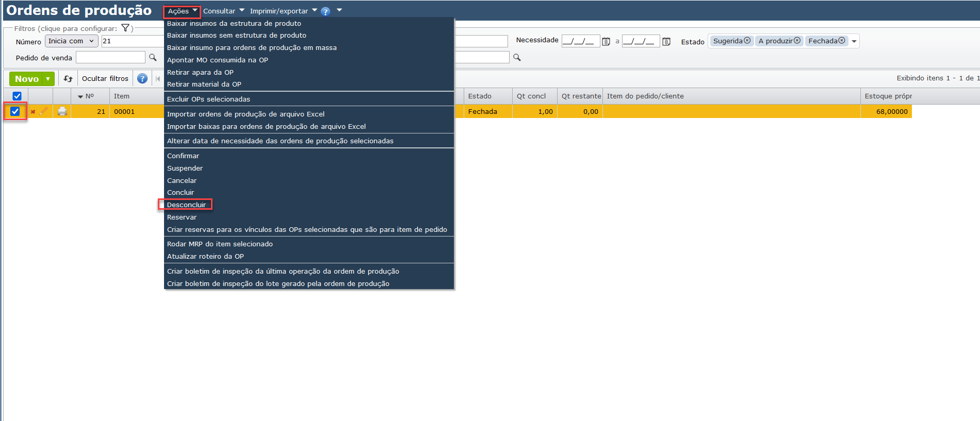Open the help icon next to Ocultar filtros

pos(142,78)
